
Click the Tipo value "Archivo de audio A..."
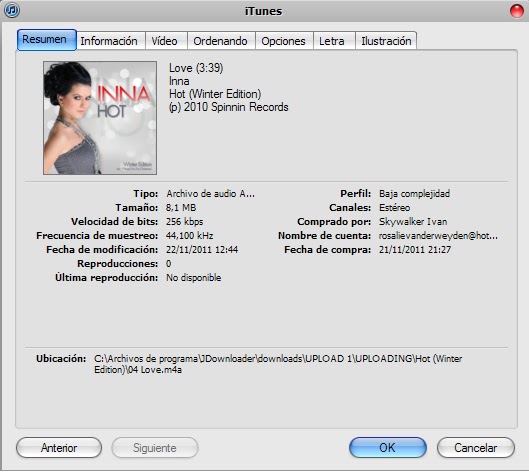tap(211, 194)
